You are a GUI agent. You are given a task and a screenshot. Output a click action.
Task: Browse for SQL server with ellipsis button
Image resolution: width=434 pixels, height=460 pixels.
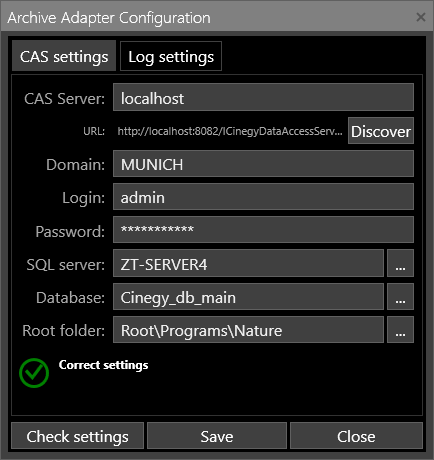point(400,263)
